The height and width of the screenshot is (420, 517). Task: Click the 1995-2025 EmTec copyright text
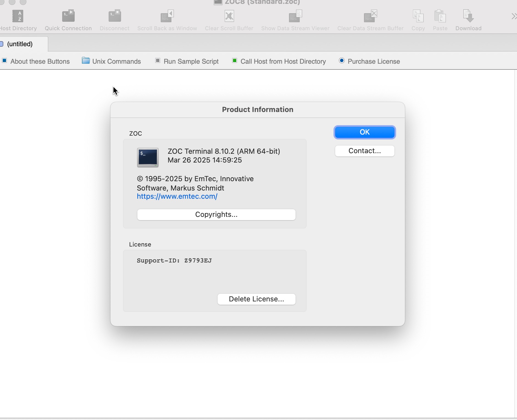point(195,183)
